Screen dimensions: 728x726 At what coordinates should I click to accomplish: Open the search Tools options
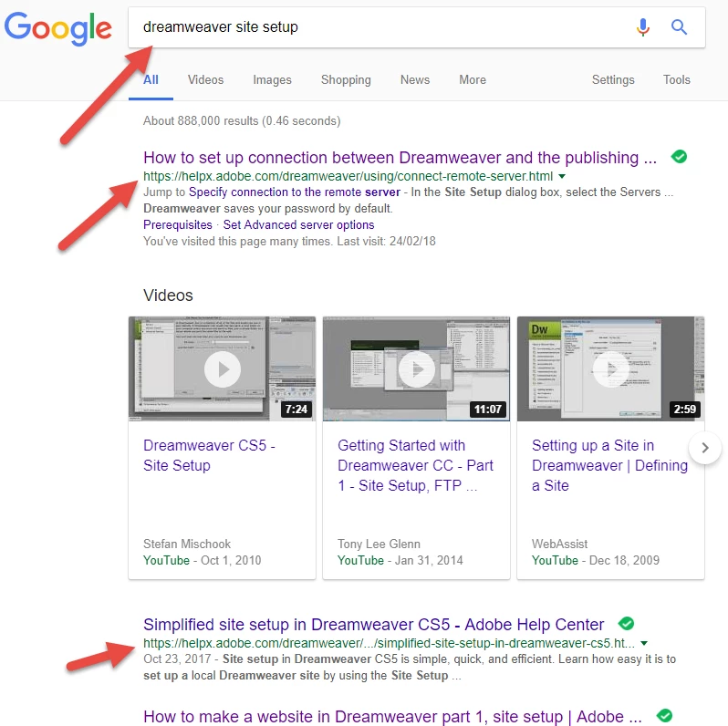click(677, 80)
